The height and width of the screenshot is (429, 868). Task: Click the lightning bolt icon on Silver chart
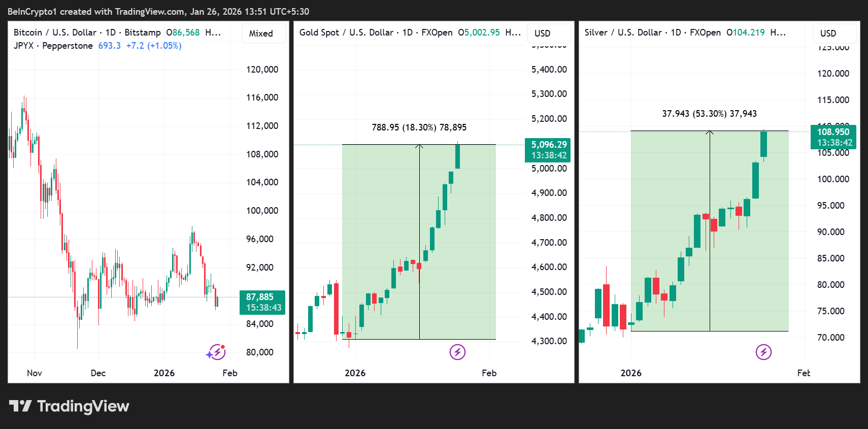coord(763,352)
